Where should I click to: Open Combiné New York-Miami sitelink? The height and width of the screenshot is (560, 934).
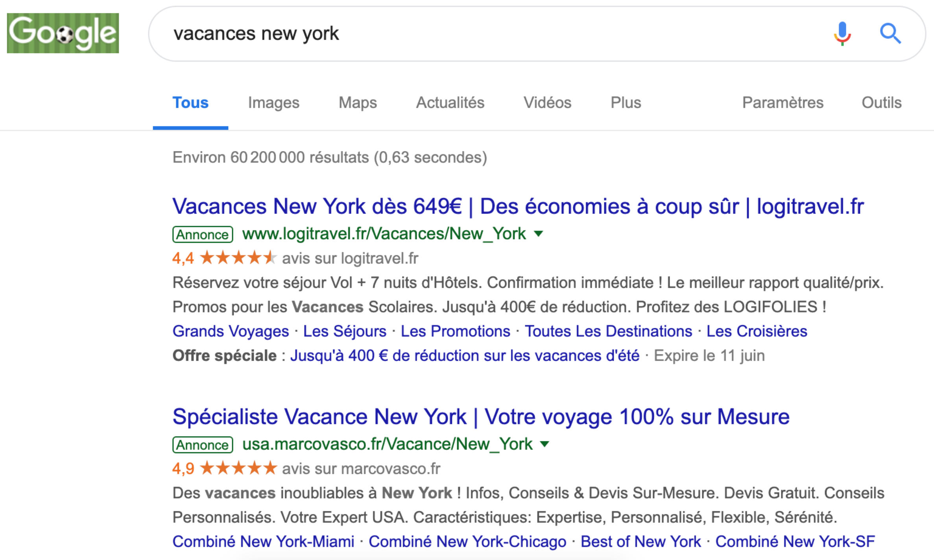click(263, 542)
